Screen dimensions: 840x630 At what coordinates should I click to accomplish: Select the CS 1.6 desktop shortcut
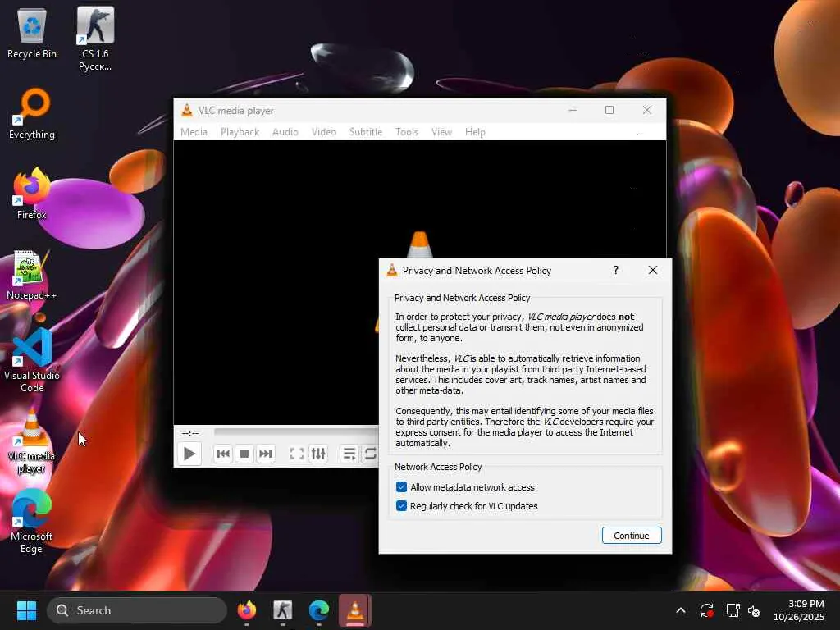[95, 39]
